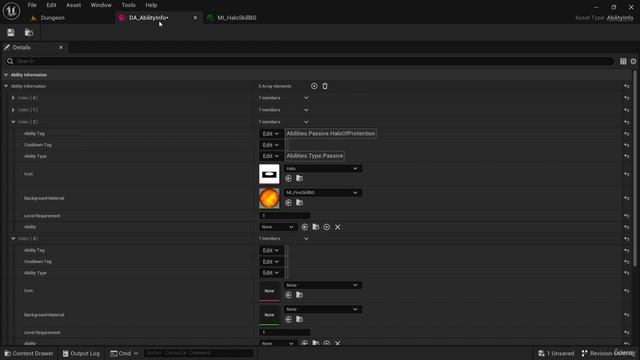Switch to the Dungeon tab
Viewport: 640px width, 360px height.
coord(52,18)
